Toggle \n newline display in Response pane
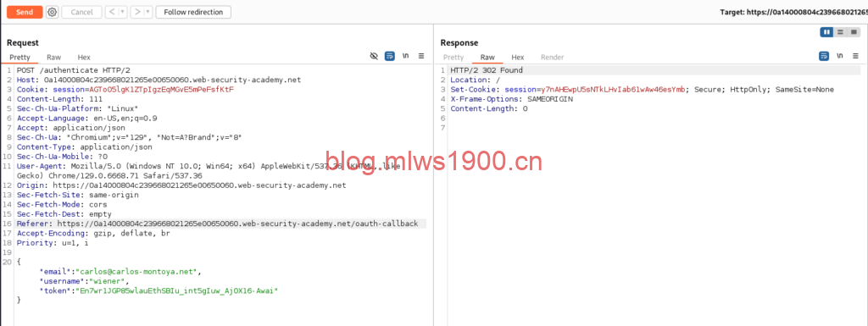This screenshot has width=868, height=326. 840,57
